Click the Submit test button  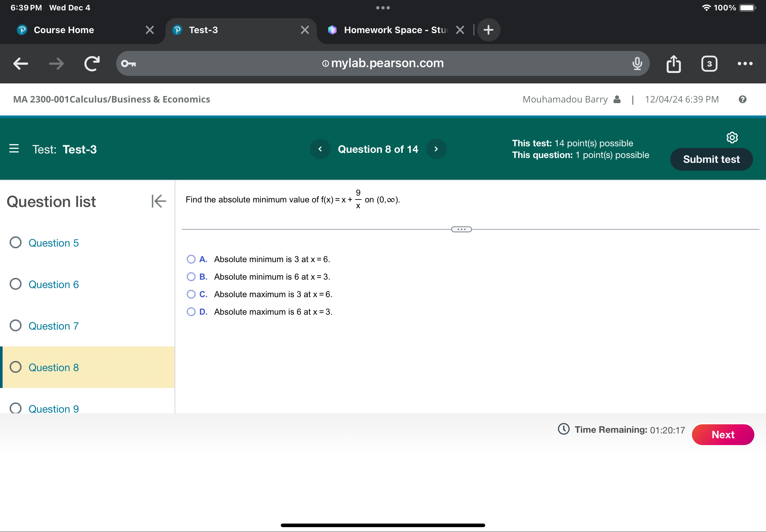pyautogui.click(x=711, y=159)
